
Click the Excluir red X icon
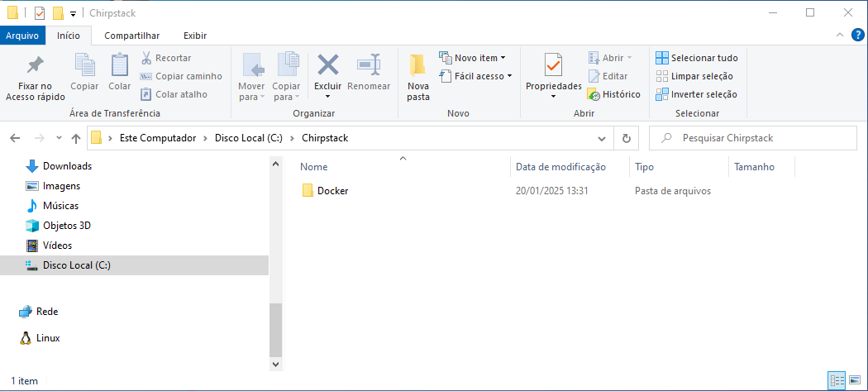coord(327,65)
